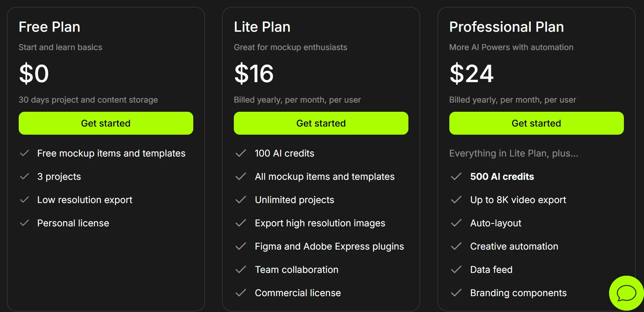This screenshot has width=644, height=312.
Task: Click the checkmark beside Auto-layout
Action: click(456, 223)
